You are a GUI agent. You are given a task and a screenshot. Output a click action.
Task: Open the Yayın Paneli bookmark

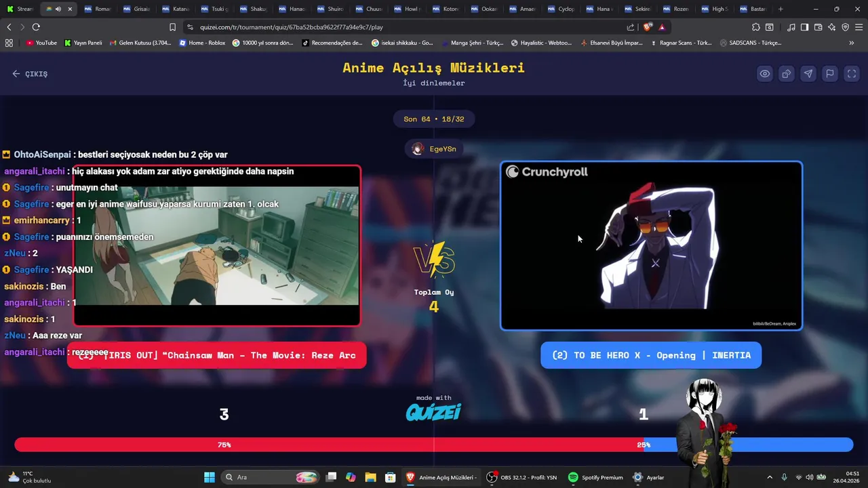coord(83,43)
